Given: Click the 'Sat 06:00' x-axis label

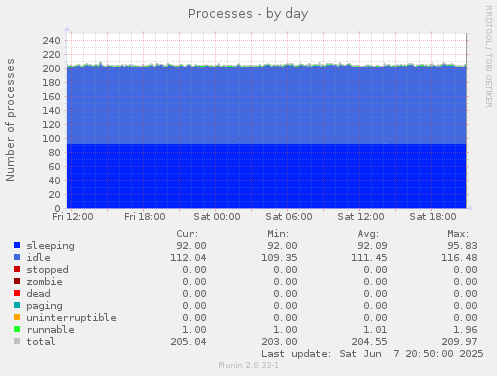Looking at the screenshot, I should [x=289, y=217].
